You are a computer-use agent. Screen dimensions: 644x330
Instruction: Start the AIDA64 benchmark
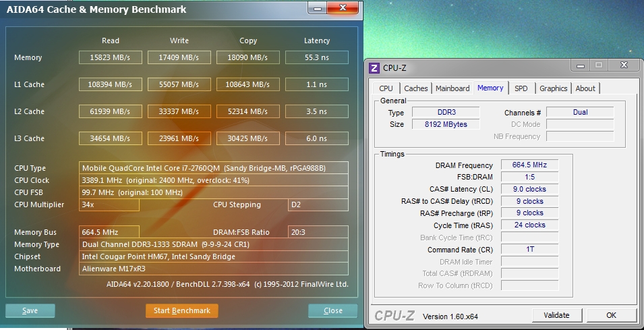tap(182, 310)
